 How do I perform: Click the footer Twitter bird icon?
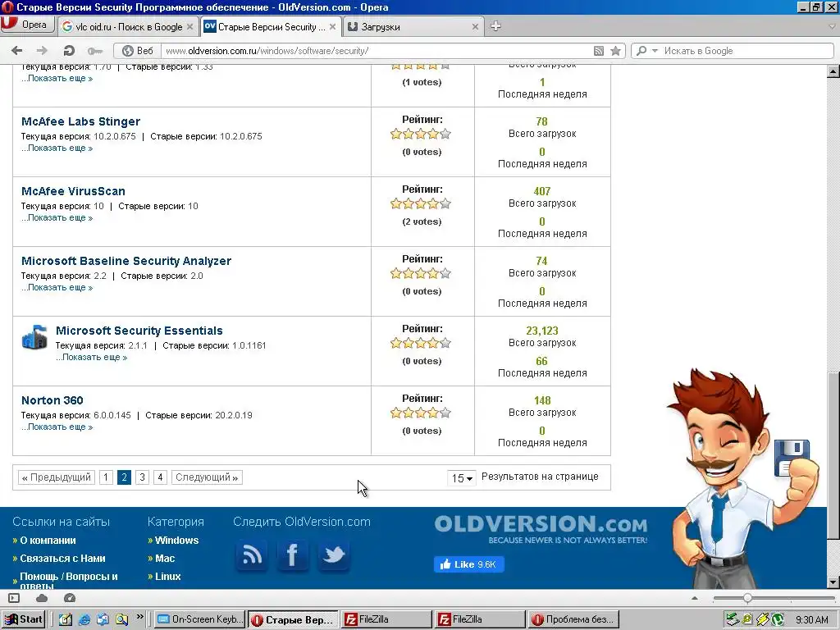pyautogui.click(x=334, y=555)
